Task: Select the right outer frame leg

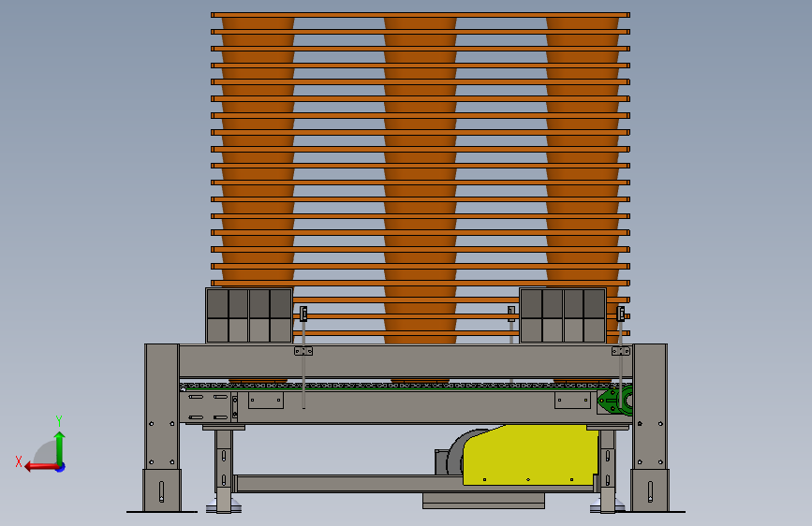Action: click(650, 427)
